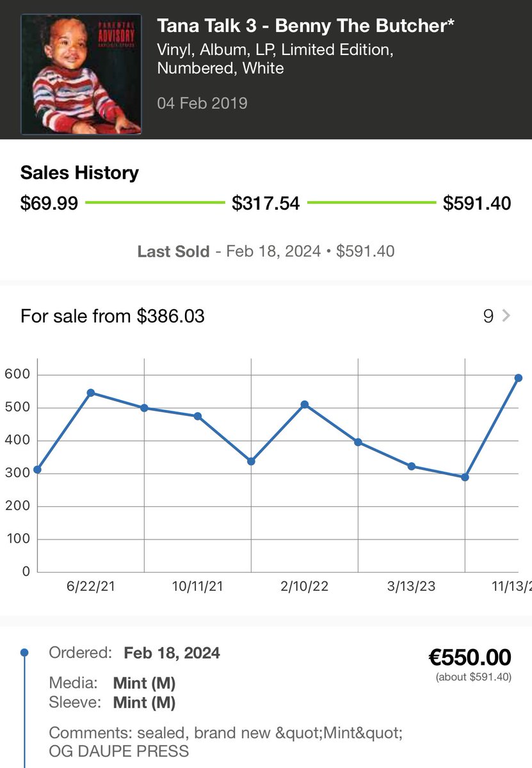Tap the OG DAUPE PRESS comment text
The width and height of the screenshot is (532, 768).
tap(119, 751)
